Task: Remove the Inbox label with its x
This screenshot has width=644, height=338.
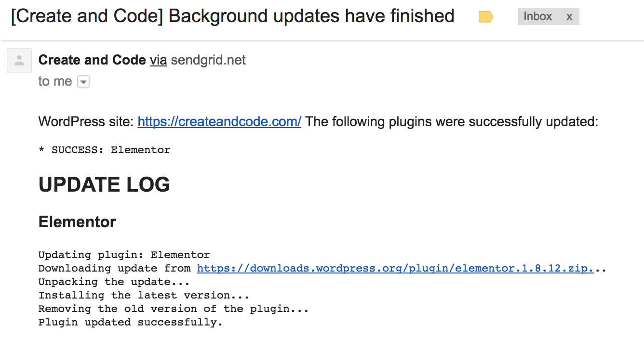Action: [x=569, y=17]
